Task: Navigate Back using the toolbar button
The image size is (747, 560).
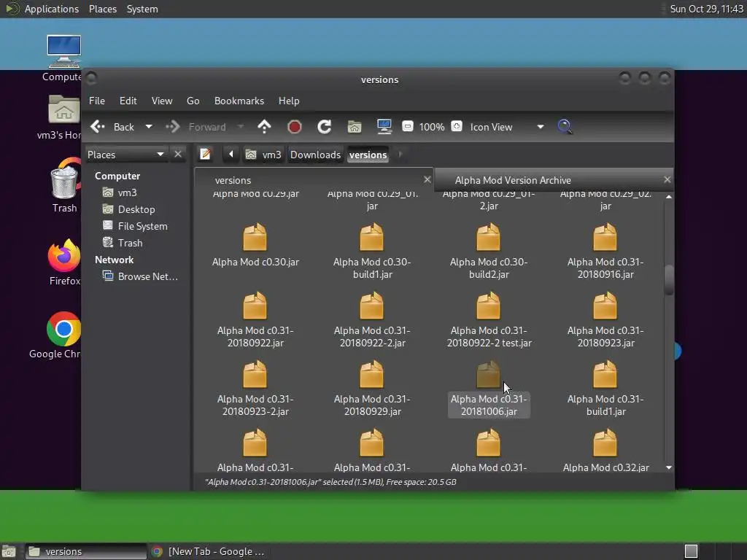Action: 113,127
